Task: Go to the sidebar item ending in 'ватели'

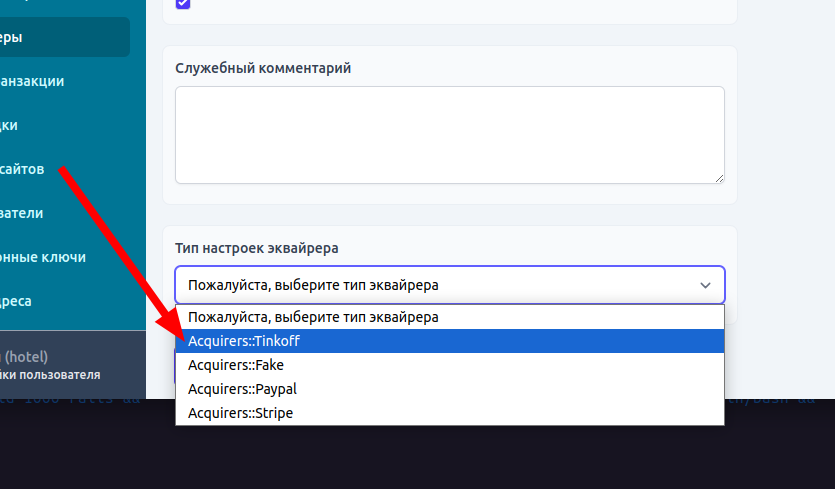Action: [22, 213]
